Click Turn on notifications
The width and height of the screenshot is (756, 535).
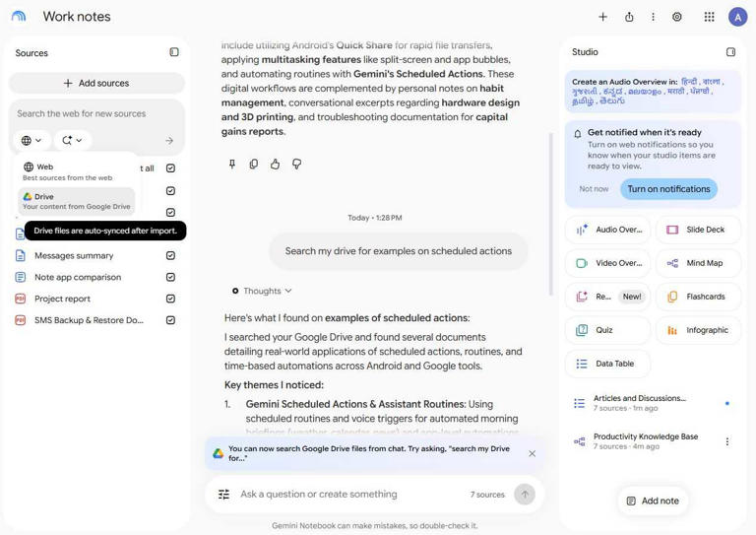(668, 189)
